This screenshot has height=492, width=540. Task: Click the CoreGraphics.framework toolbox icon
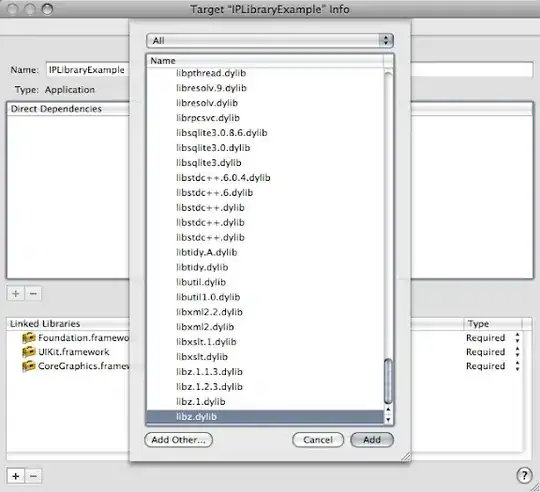[x=29, y=366]
